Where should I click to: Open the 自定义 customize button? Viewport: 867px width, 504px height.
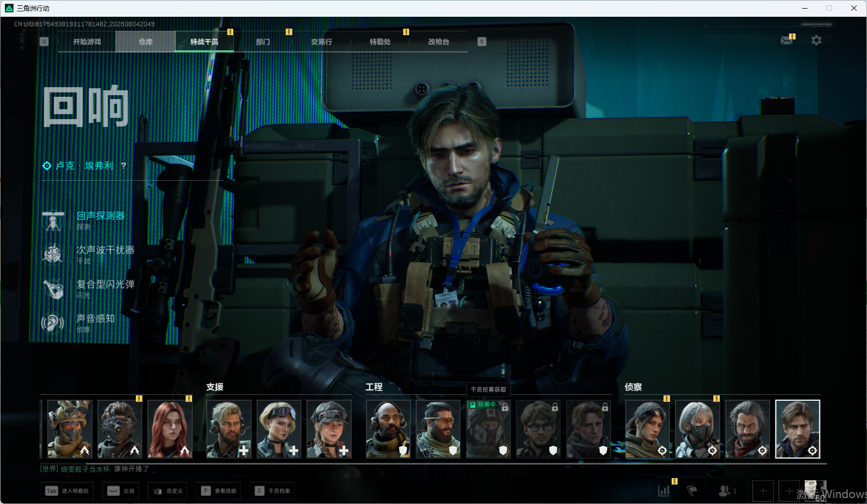[168, 491]
